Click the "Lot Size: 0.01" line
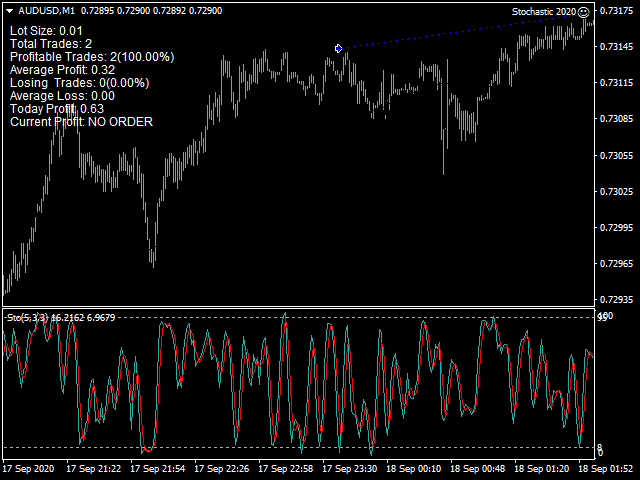Screen dimensions: 640x480 pyautogui.click(x=46, y=31)
